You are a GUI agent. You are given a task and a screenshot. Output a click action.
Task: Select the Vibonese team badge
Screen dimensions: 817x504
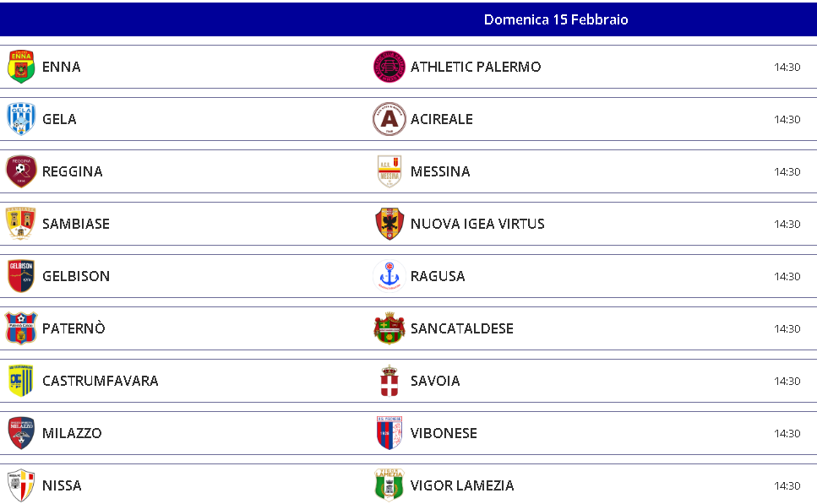pyautogui.click(x=389, y=433)
